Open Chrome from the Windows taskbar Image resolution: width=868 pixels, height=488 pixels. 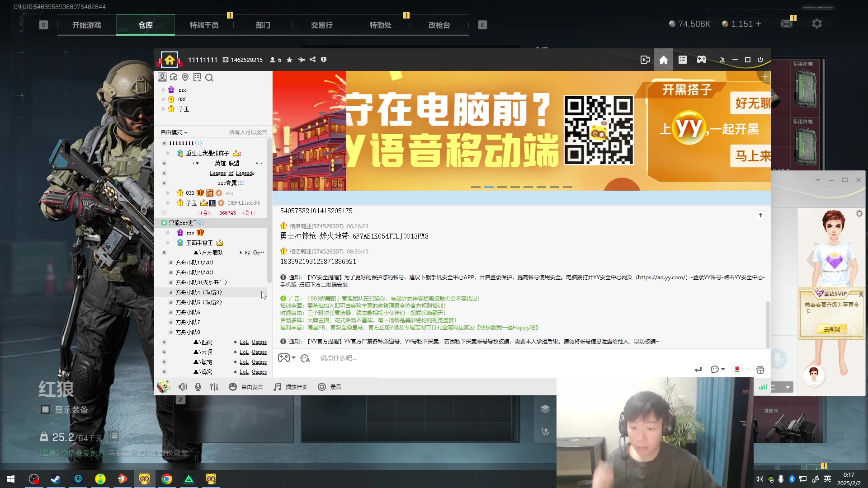(167, 479)
